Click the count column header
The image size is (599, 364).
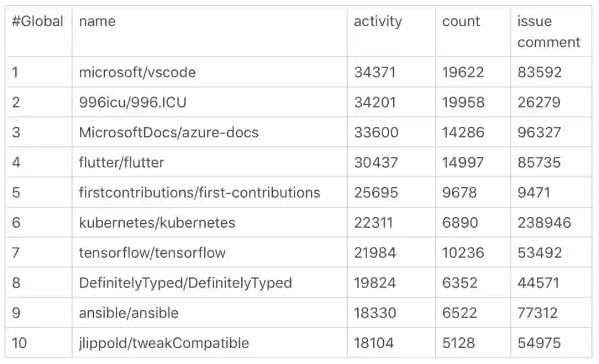461,22
